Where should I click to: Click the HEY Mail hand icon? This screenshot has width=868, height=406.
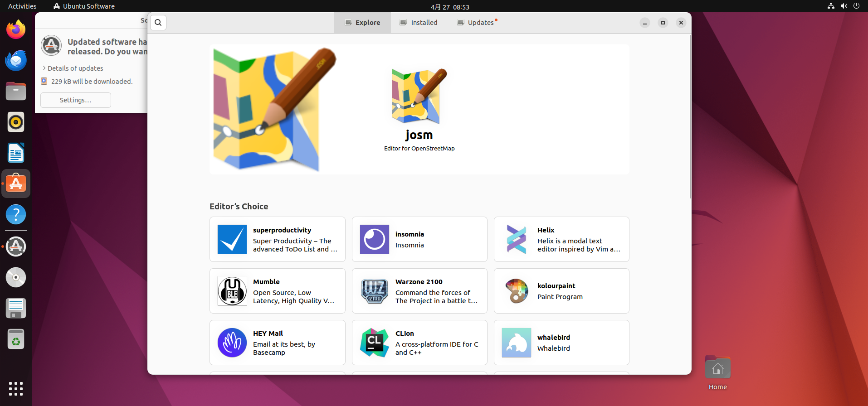point(232,343)
